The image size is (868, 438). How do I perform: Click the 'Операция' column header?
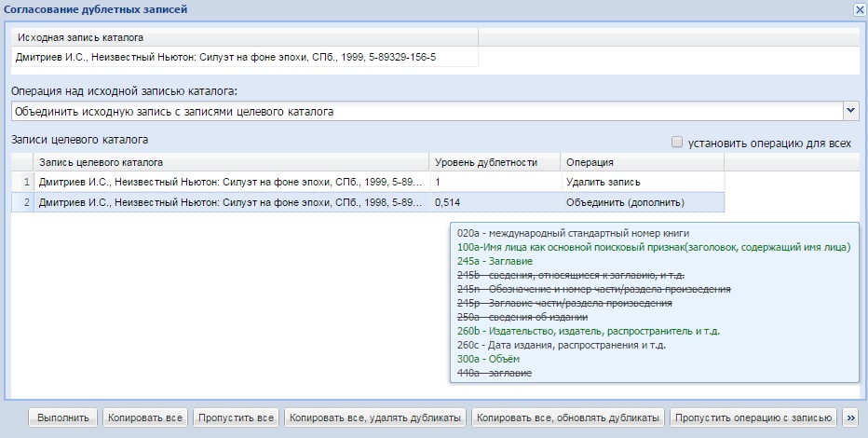642,162
